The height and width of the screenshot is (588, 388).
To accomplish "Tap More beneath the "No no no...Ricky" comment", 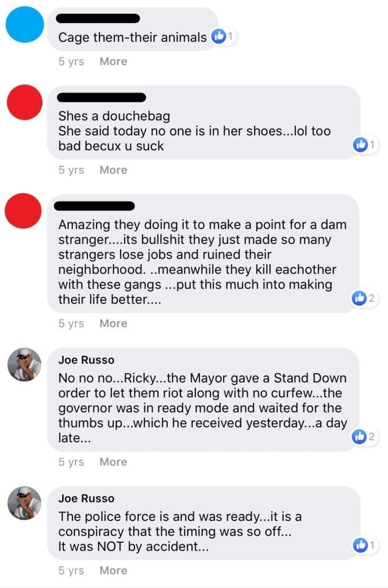I will coord(113,462).
